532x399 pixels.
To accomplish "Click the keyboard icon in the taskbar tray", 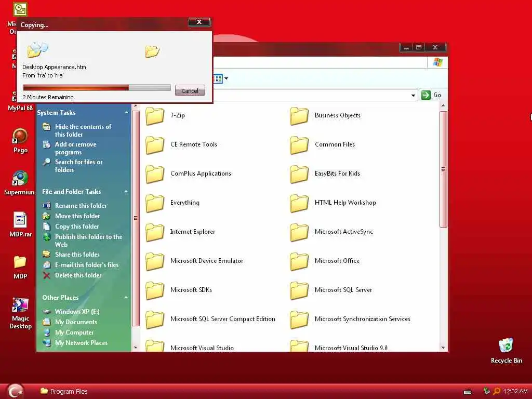I will point(468,392).
